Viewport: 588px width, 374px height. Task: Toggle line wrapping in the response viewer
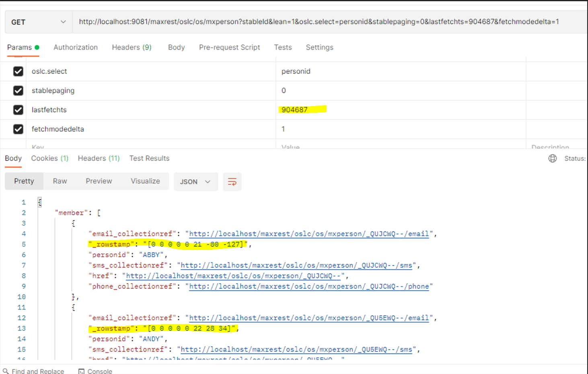pyautogui.click(x=232, y=182)
